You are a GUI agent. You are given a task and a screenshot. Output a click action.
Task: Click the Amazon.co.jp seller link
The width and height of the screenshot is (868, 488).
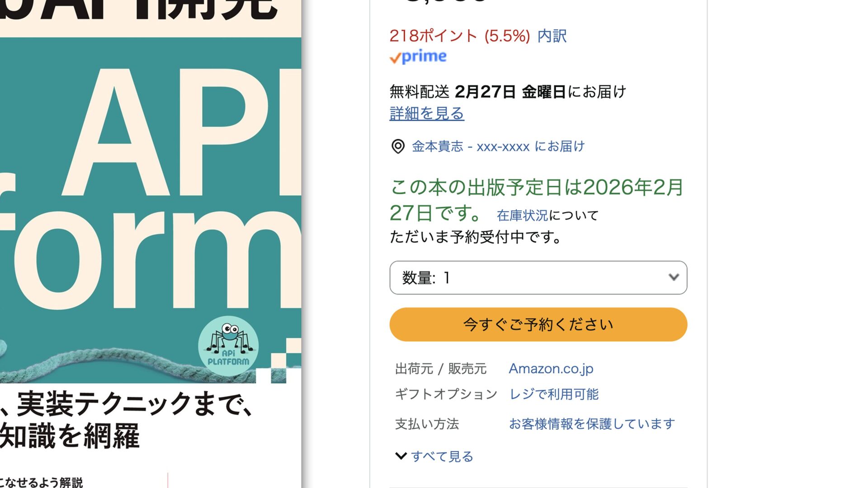pos(551,369)
